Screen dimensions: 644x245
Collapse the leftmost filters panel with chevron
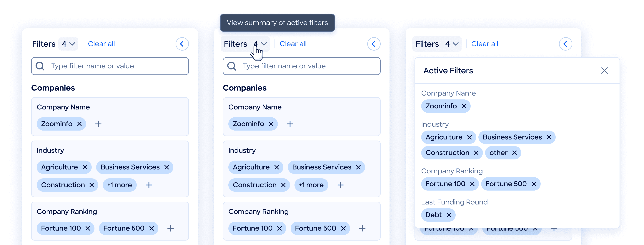pyautogui.click(x=182, y=44)
